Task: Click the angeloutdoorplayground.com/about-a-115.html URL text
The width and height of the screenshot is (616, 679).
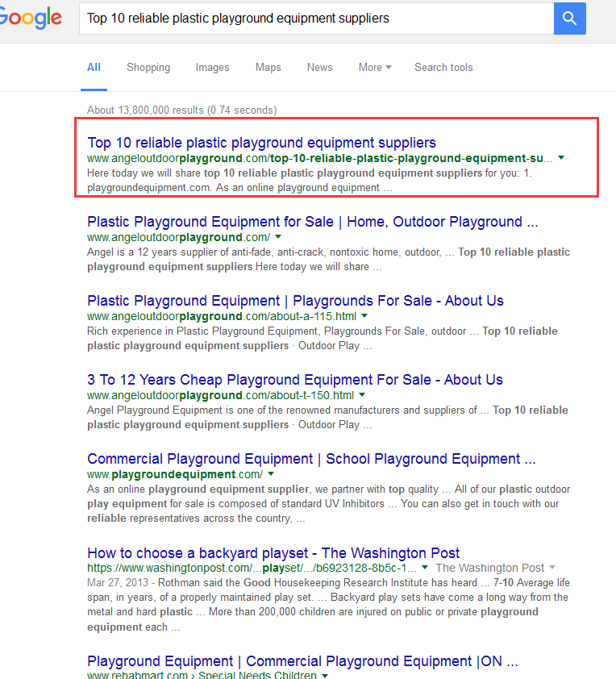Action: (x=222, y=316)
